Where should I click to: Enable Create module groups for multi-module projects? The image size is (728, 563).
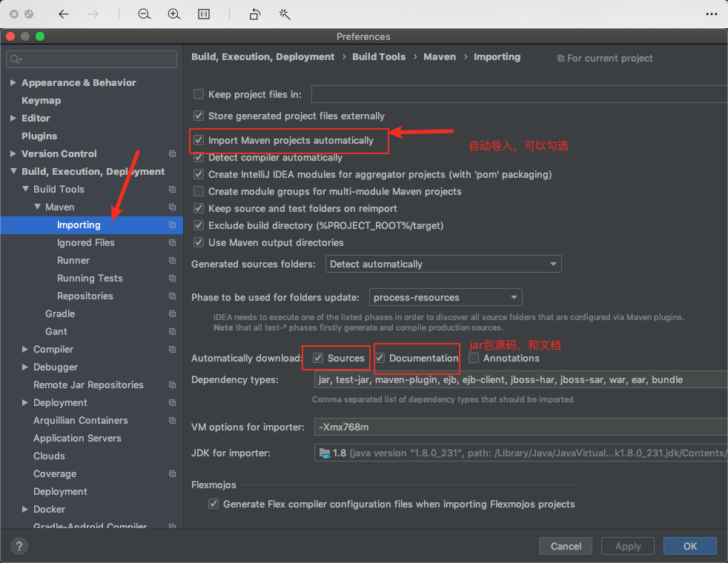pos(199,191)
